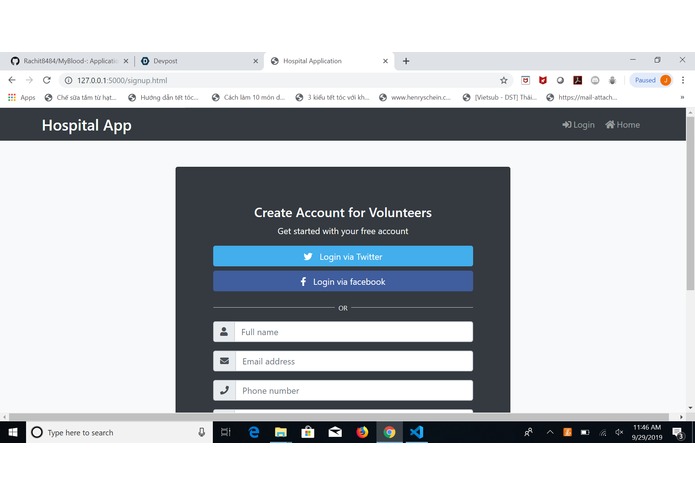Open the taskbar clock showing 11:46 AM
695x494 pixels.
pos(647,432)
